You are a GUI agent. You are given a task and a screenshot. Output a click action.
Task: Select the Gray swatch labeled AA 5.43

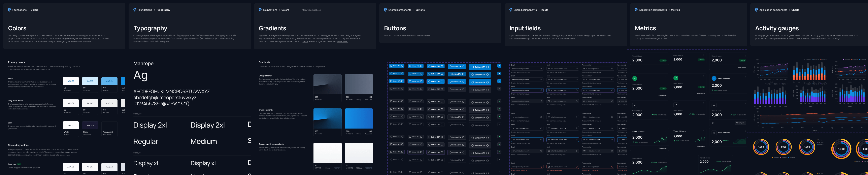tap(90, 103)
